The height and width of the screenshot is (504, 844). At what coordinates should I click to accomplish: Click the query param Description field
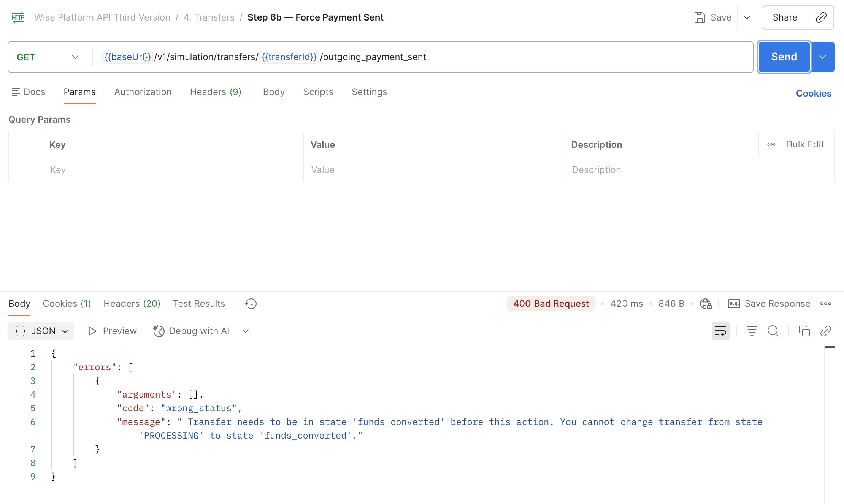click(x=700, y=170)
